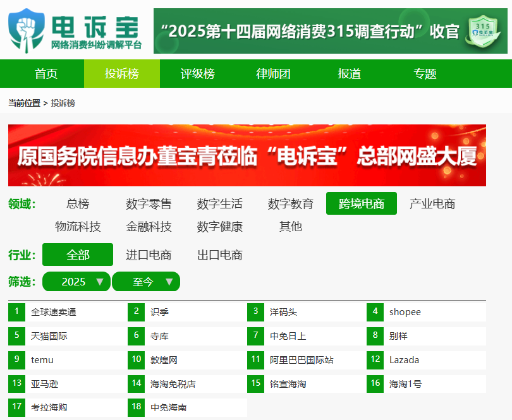Viewport: 512px width, 420px height.
Task: Switch to the 报道 nav tab
Action: (349, 73)
